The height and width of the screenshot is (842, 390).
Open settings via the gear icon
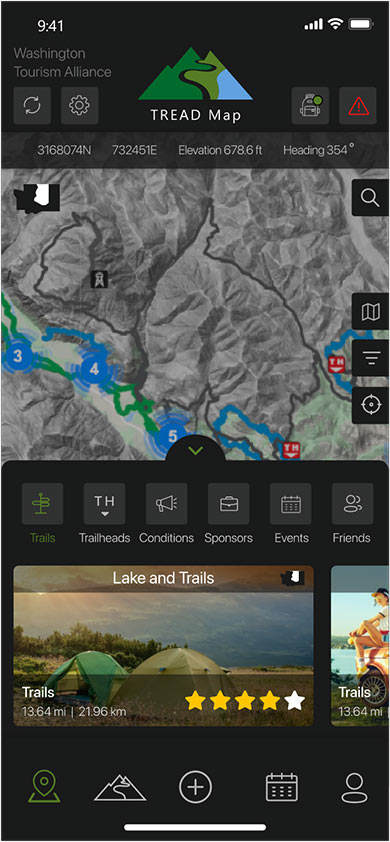point(80,105)
